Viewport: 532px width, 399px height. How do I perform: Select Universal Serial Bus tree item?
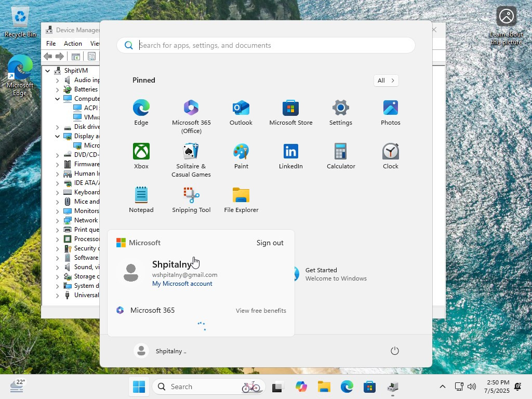(x=87, y=295)
